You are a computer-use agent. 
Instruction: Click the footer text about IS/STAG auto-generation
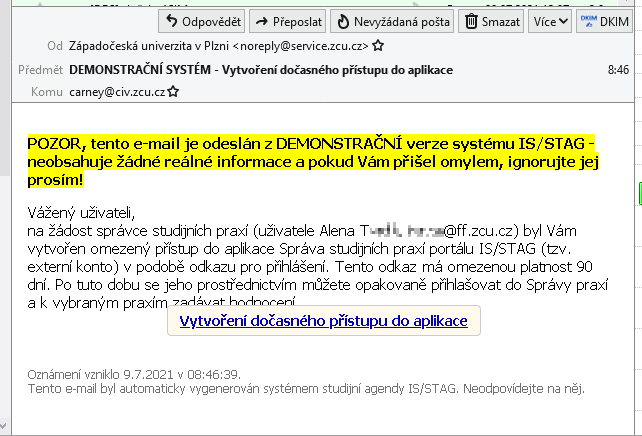pos(306,389)
